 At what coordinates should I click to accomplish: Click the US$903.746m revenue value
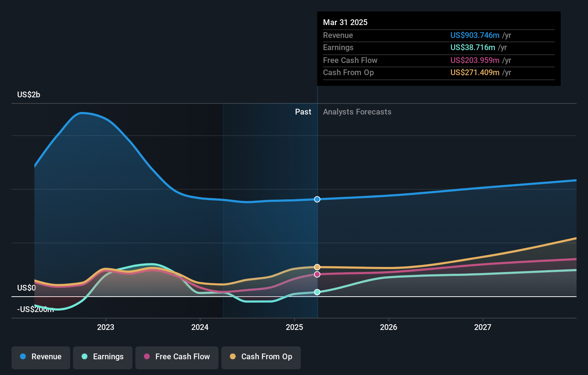coord(475,35)
